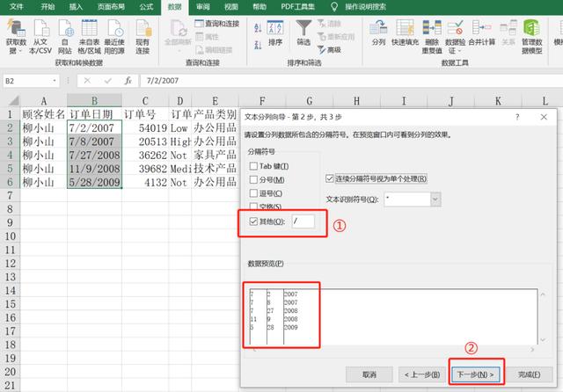Click the 完成(F) finish button
The height and width of the screenshot is (392, 563).
[x=529, y=374]
